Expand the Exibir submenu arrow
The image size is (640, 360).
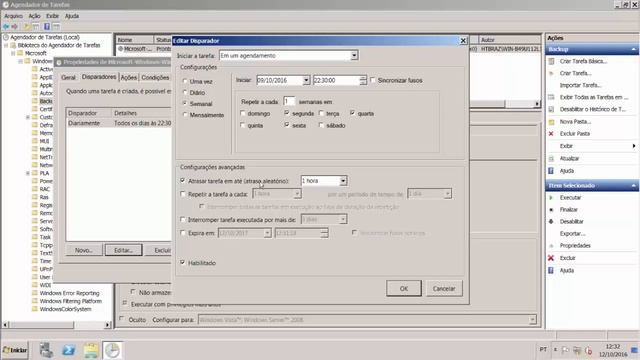634,146
